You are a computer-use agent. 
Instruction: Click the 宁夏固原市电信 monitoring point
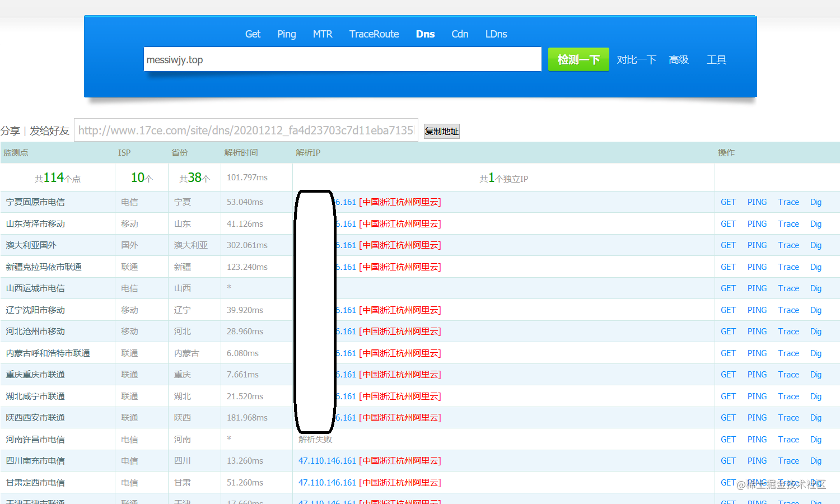[x=35, y=202]
